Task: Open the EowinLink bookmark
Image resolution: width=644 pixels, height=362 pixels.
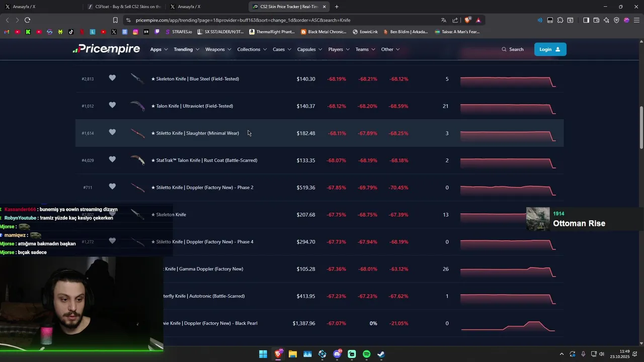Action: [x=365, y=32]
